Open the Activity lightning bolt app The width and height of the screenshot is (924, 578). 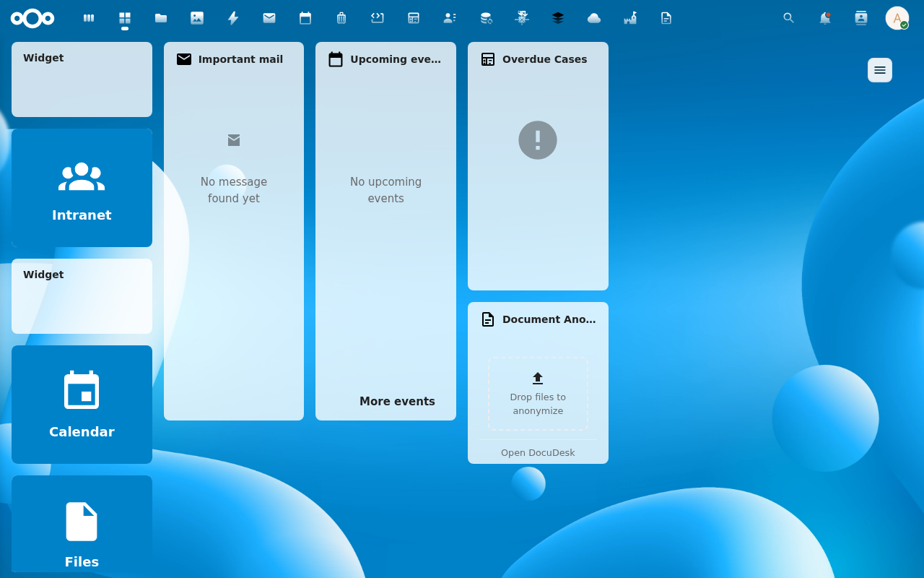[233, 18]
